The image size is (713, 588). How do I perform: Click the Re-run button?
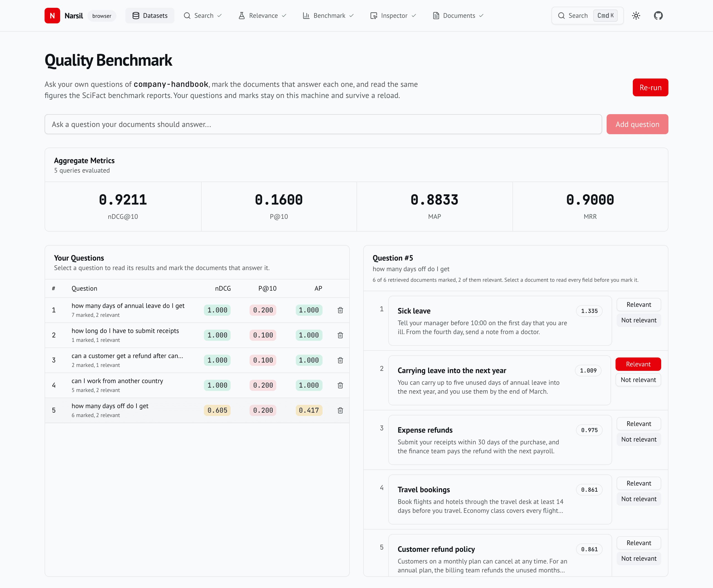coord(650,87)
